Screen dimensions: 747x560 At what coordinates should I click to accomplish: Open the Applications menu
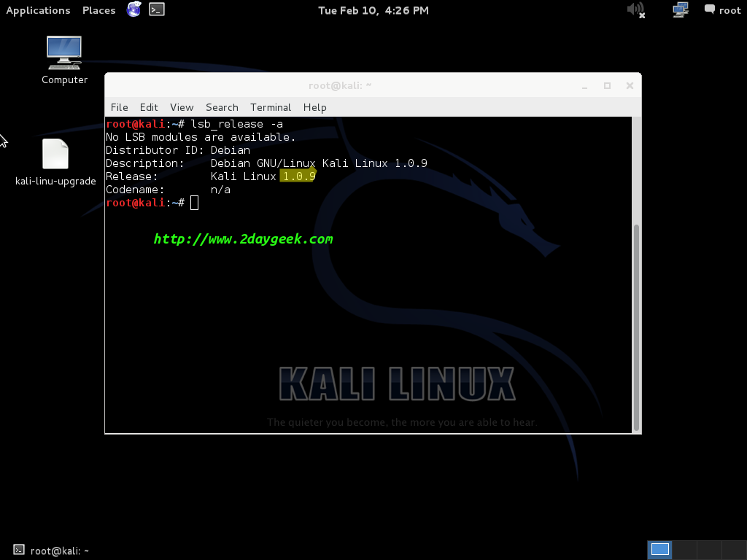(x=38, y=10)
